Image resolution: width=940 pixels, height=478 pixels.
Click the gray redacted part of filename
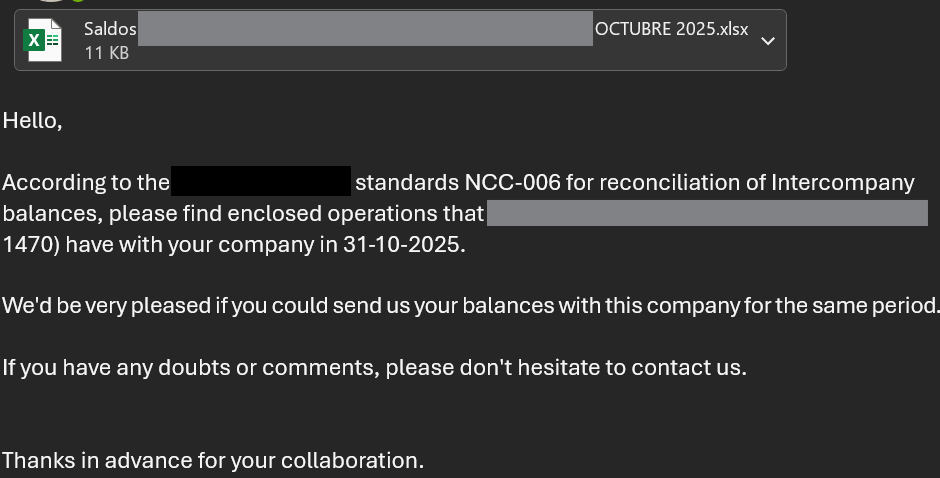click(x=365, y=29)
